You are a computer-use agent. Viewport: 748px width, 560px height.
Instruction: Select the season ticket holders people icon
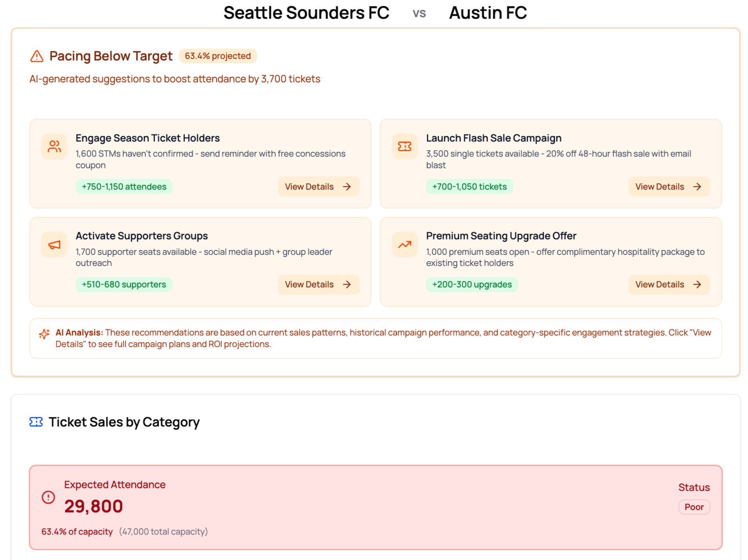click(x=54, y=147)
